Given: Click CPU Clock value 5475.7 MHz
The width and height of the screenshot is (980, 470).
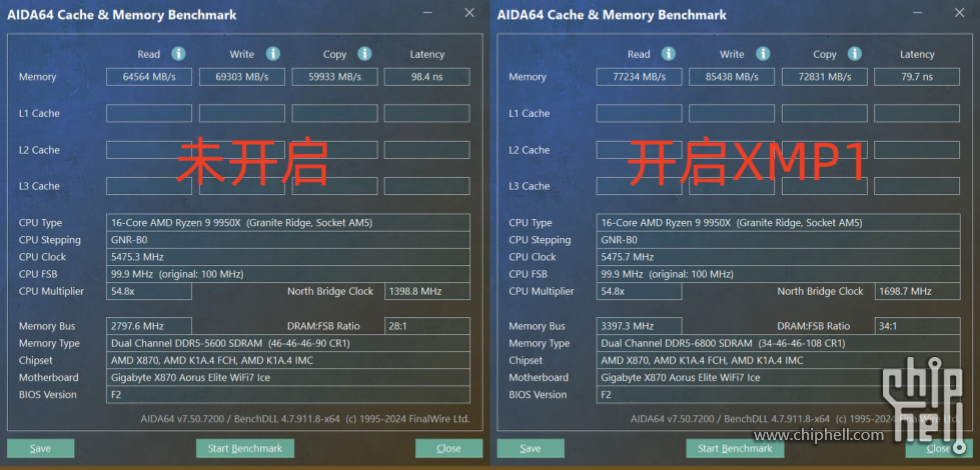Looking at the screenshot, I should tap(778, 257).
